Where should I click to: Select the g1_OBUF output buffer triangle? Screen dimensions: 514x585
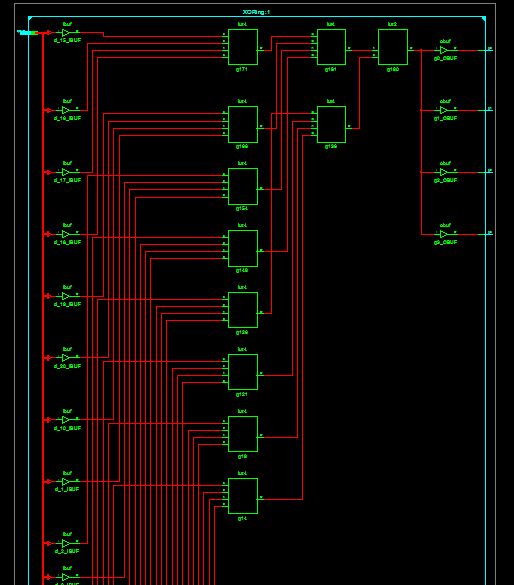click(444, 110)
